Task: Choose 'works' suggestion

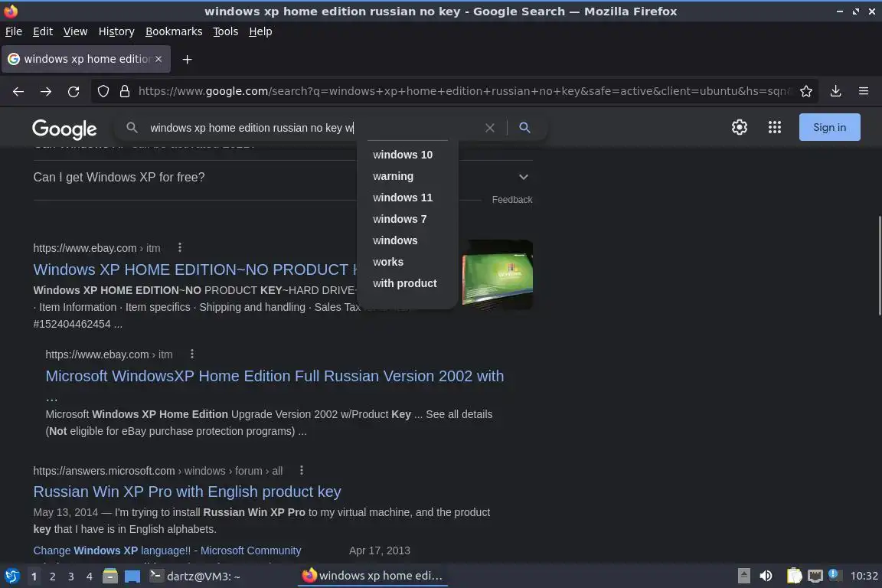Action: tap(388, 262)
